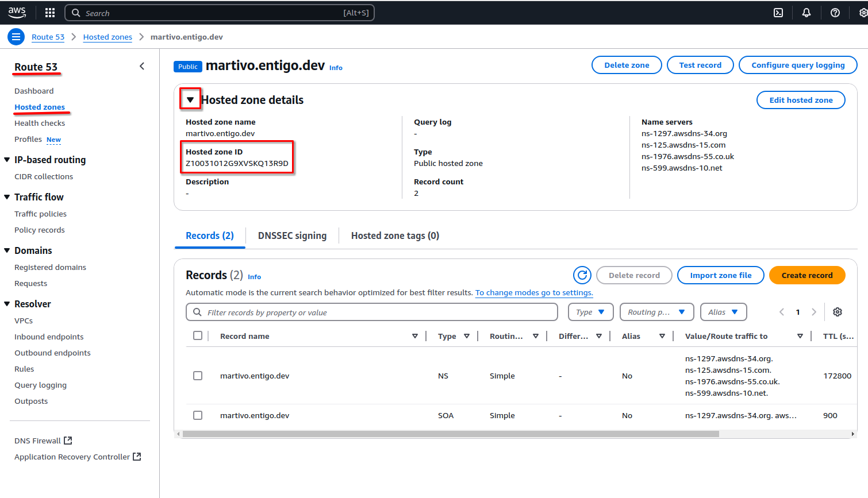Open the Application Recovery Controller external link

point(78,457)
